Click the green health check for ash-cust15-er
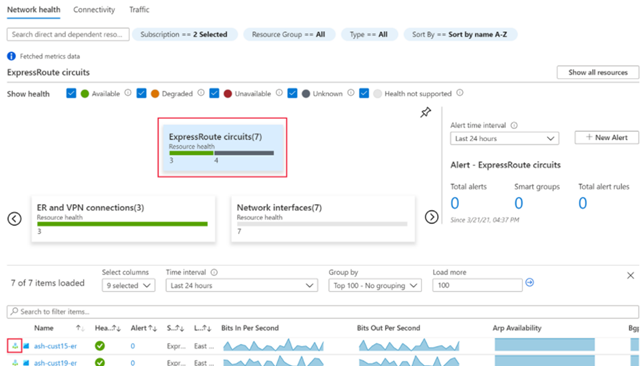 [x=99, y=346]
